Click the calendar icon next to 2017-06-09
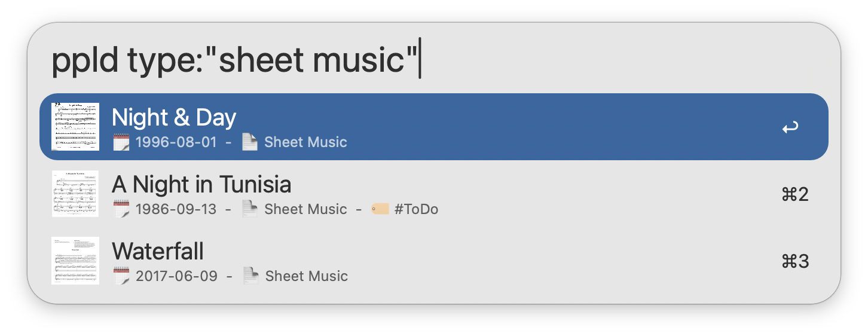 click(x=121, y=276)
